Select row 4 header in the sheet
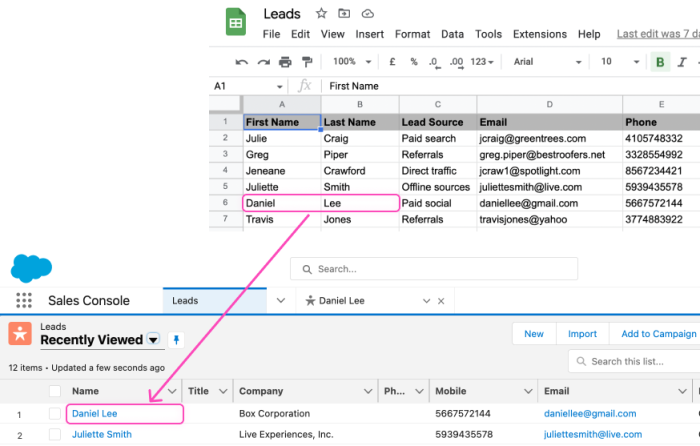Viewport: 700px width, 446px height. [x=225, y=171]
